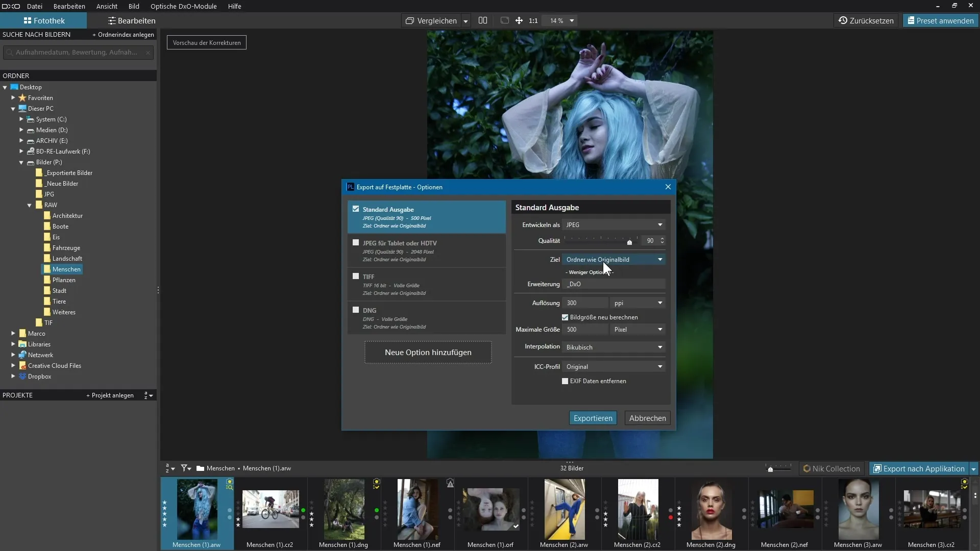The height and width of the screenshot is (551, 980).
Task: Switch to the Fotothek tab
Action: tap(44, 20)
